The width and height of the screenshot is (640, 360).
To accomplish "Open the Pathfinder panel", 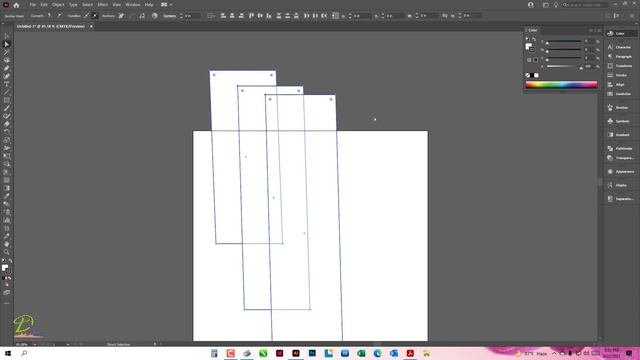I will click(x=620, y=149).
